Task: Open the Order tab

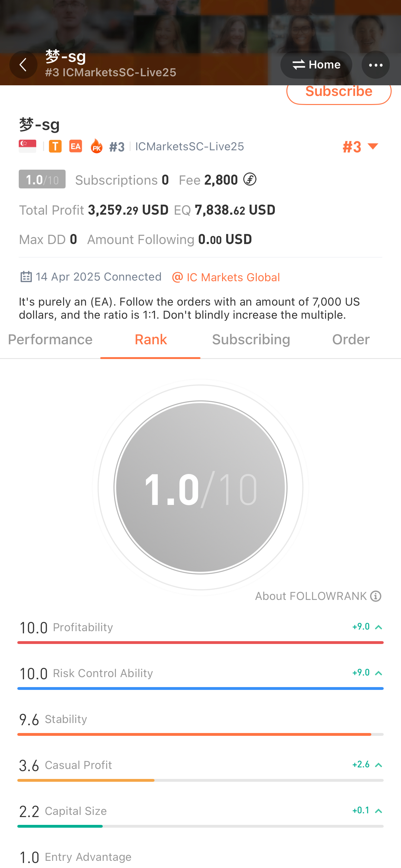Action: (351, 340)
